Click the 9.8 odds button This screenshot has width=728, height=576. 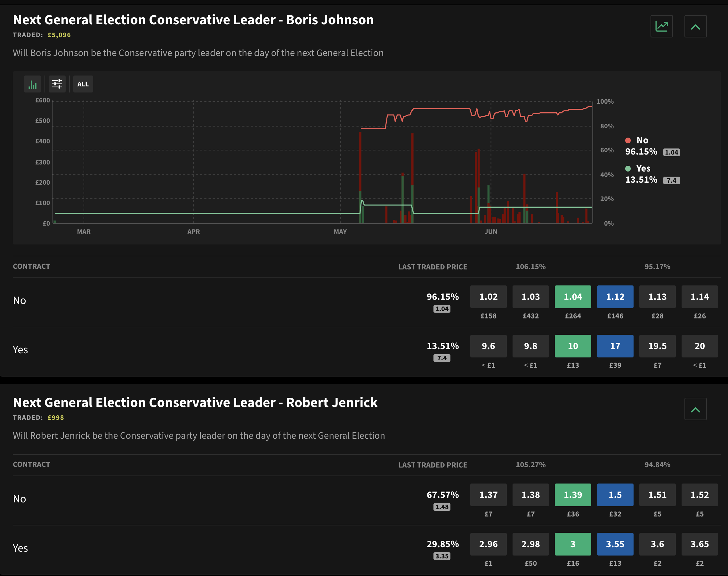click(531, 346)
